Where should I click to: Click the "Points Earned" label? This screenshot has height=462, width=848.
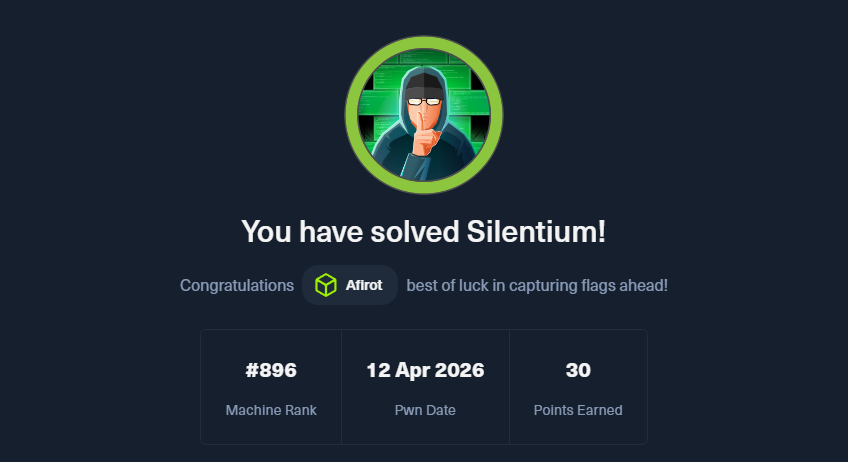[x=578, y=410]
